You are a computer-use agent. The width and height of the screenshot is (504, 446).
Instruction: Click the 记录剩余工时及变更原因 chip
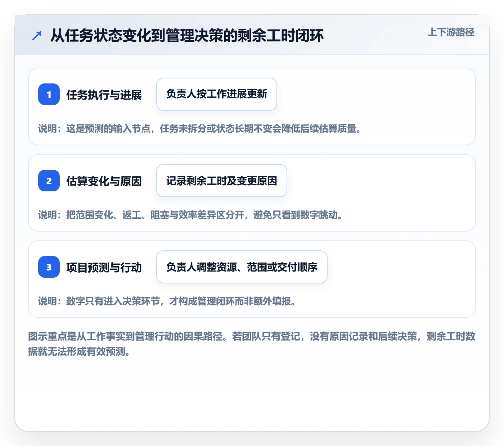pyautogui.click(x=222, y=181)
